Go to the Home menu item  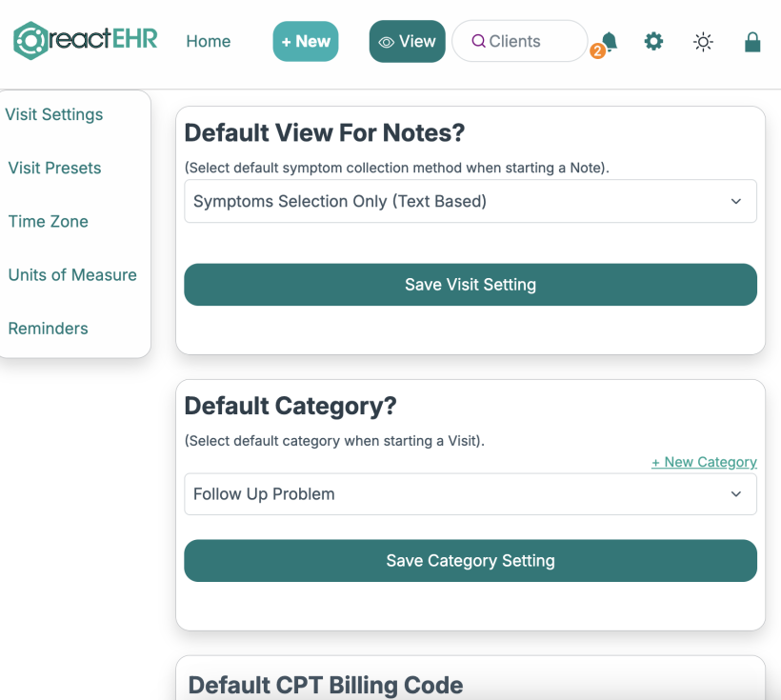(209, 41)
